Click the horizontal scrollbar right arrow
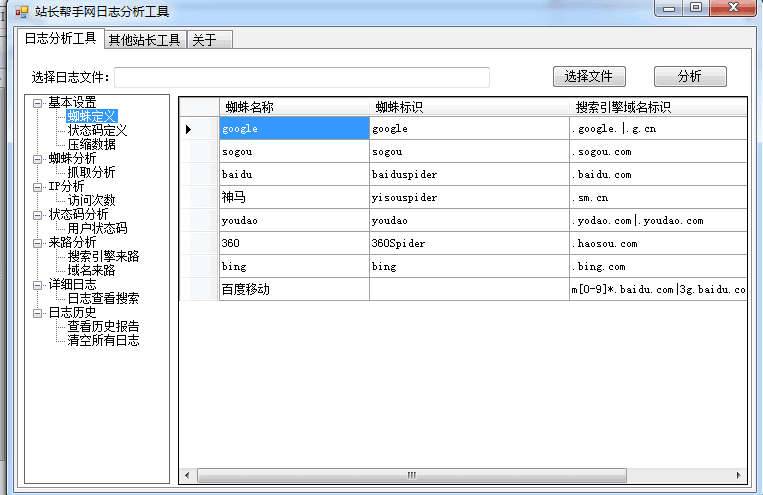The width and height of the screenshot is (763, 495). point(738,475)
